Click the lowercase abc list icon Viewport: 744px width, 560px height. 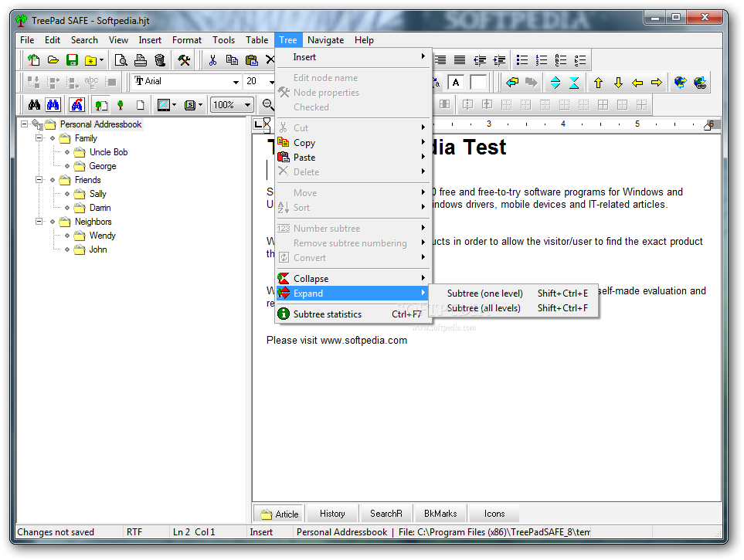580,60
